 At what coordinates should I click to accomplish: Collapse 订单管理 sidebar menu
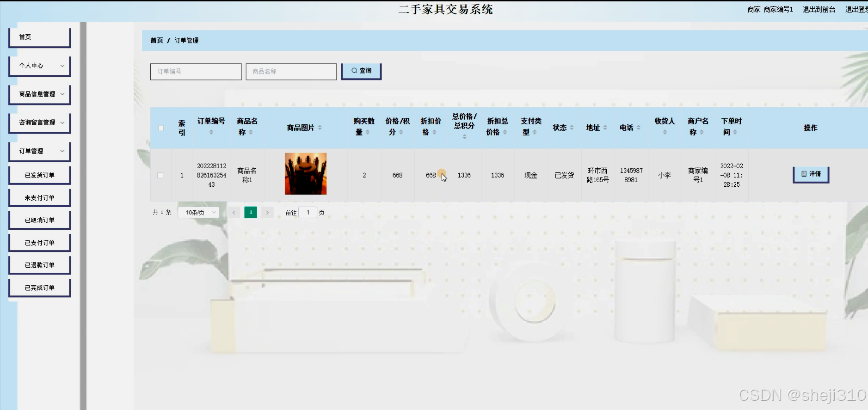point(40,152)
